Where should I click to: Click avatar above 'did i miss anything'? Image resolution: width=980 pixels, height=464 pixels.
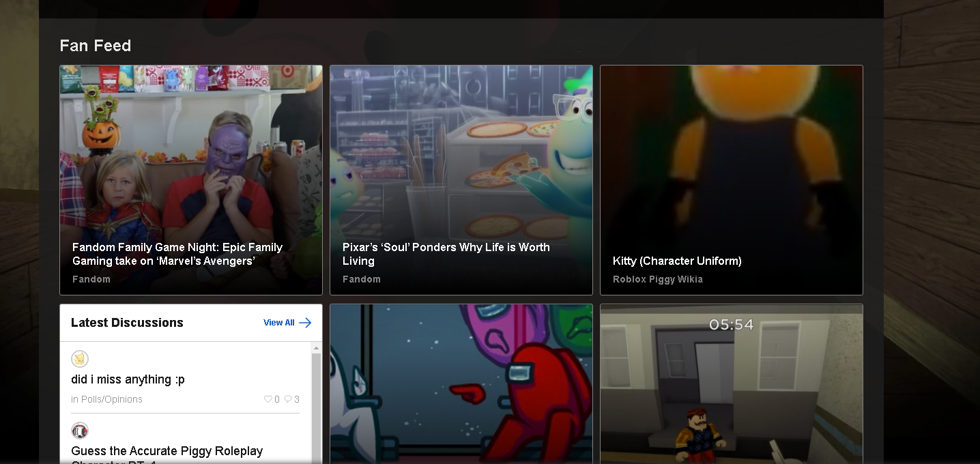[80, 359]
